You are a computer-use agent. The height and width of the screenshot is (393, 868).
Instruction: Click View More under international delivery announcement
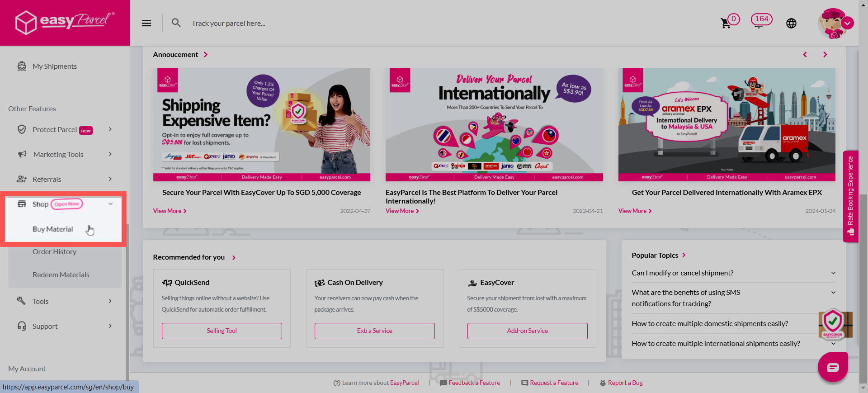[402, 211]
